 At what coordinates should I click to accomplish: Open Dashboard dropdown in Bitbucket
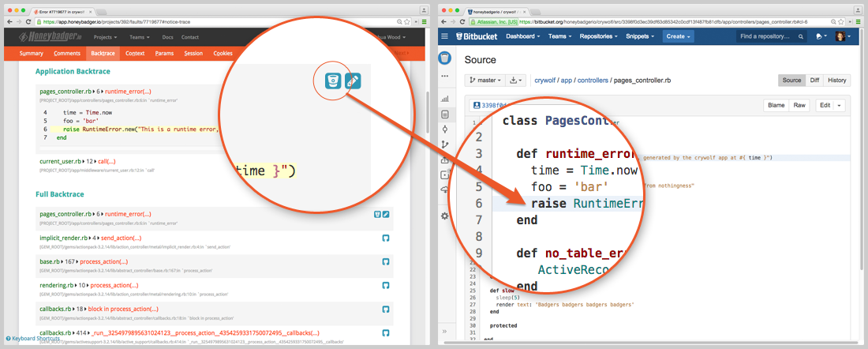pyautogui.click(x=523, y=36)
